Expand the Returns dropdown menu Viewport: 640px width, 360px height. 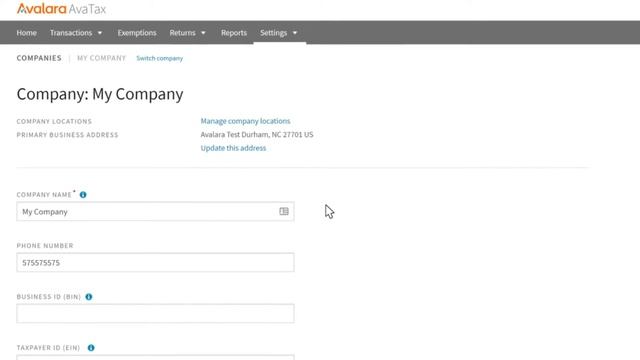point(187,33)
